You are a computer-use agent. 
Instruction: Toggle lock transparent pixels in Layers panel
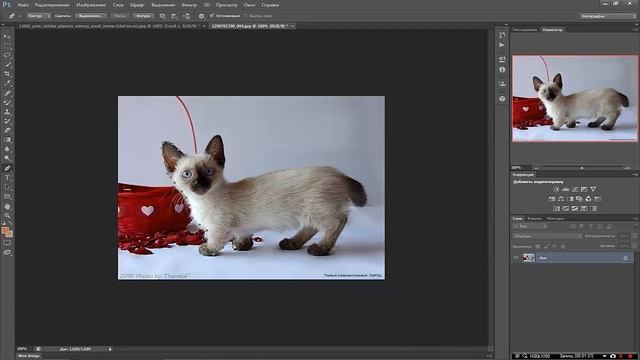click(538, 246)
